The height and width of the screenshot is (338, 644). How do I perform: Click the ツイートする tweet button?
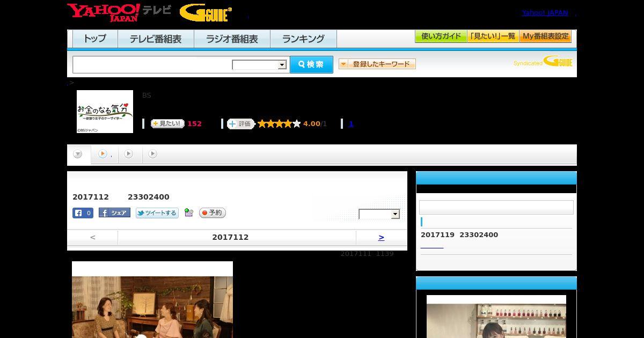click(x=157, y=213)
